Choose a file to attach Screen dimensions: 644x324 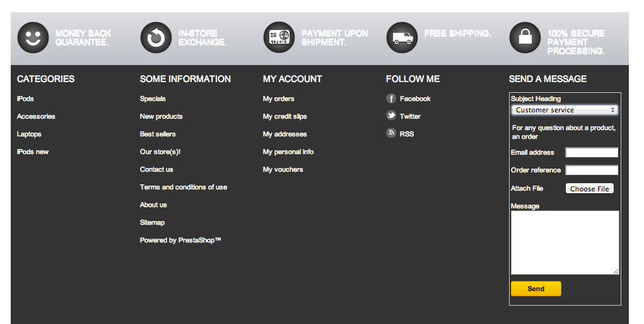click(x=589, y=189)
